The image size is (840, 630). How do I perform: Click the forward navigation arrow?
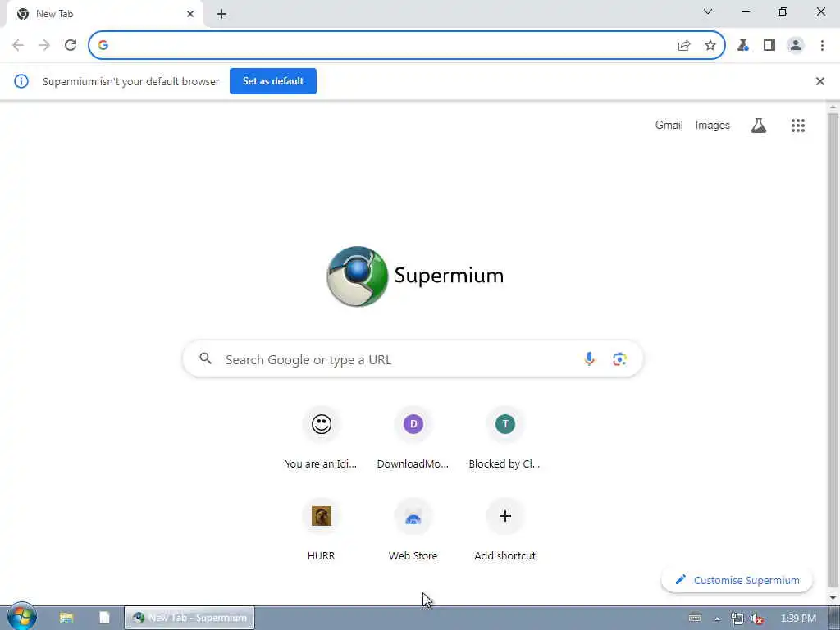44,46
